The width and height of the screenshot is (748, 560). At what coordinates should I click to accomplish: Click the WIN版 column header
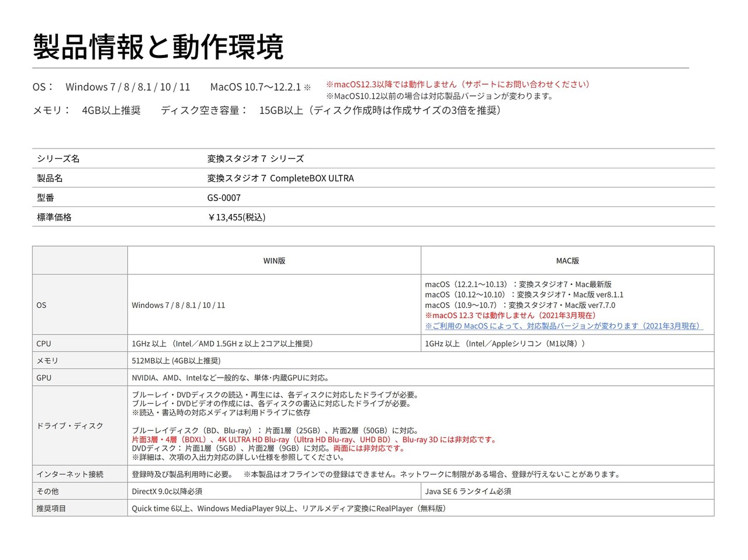point(274,261)
